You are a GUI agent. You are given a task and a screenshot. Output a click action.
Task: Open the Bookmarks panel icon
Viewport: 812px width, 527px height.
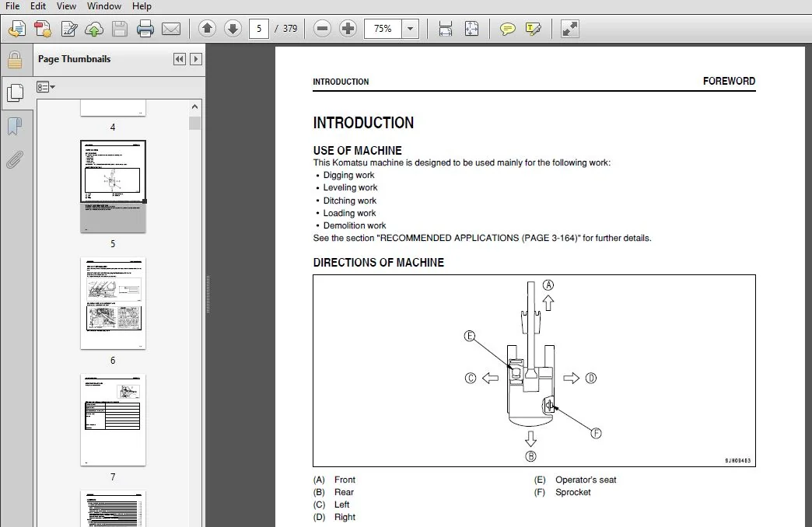point(15,126)
